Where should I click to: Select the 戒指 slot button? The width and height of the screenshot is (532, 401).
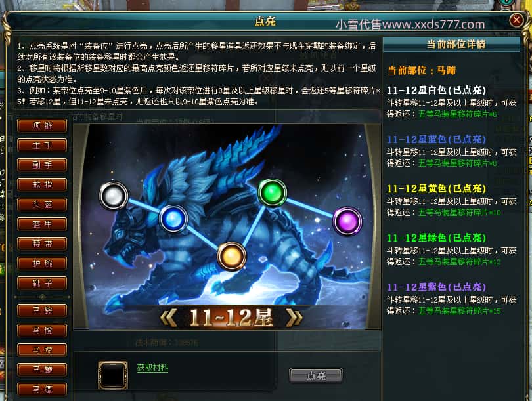pyautogui.click(x=42, y=184)
